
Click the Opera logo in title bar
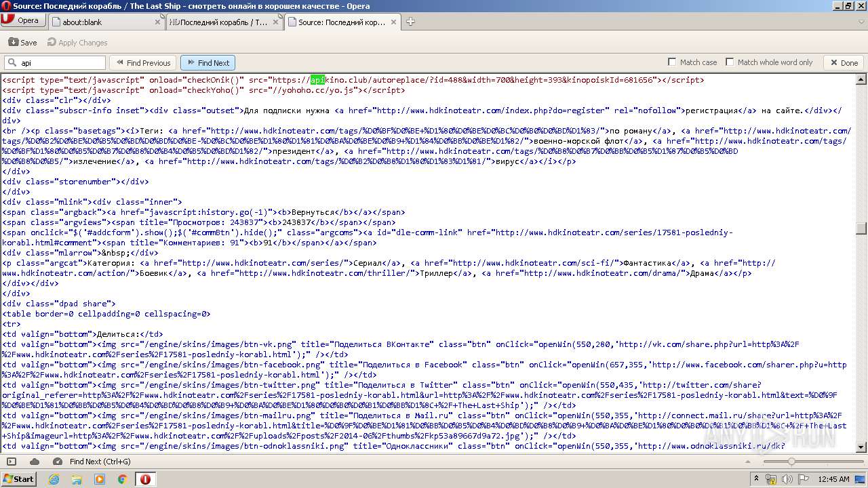6,6
